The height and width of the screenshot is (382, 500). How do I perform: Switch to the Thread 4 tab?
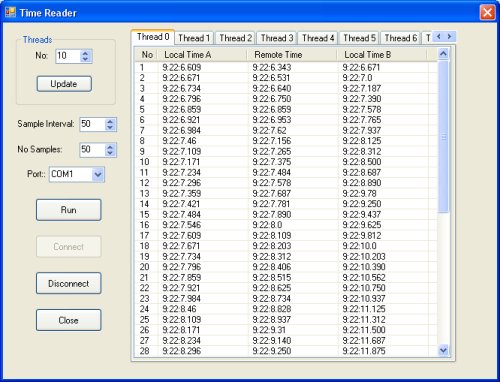click(x=318, y=38)
